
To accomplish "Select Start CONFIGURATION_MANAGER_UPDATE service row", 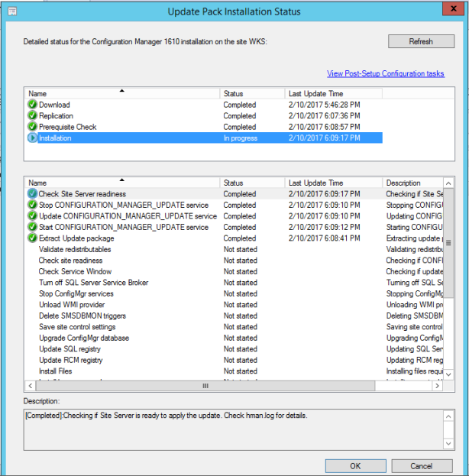I will click(235, 227).
